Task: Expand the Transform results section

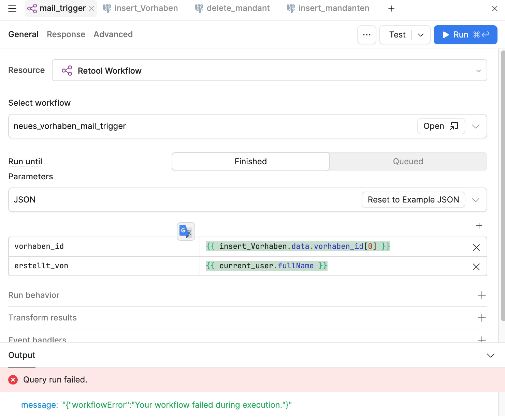Action: 481,318
